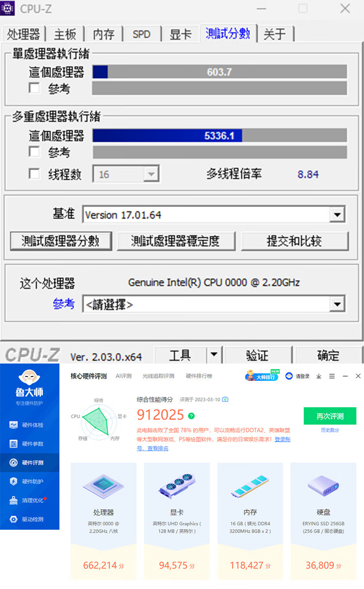Select 硬件评测 in Ludashi sidebar
This screenshot has height=589, width=364.
pyautogui.click(x=29, y=463)
